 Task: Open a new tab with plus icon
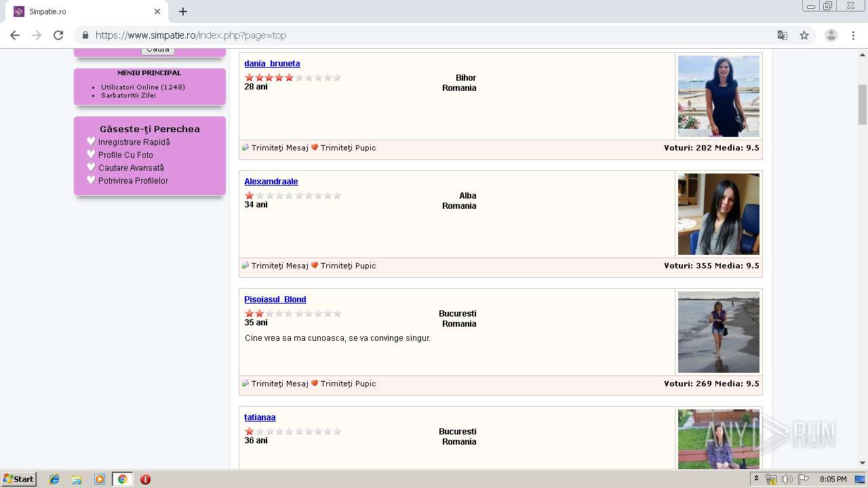click(x=183, y=12)
